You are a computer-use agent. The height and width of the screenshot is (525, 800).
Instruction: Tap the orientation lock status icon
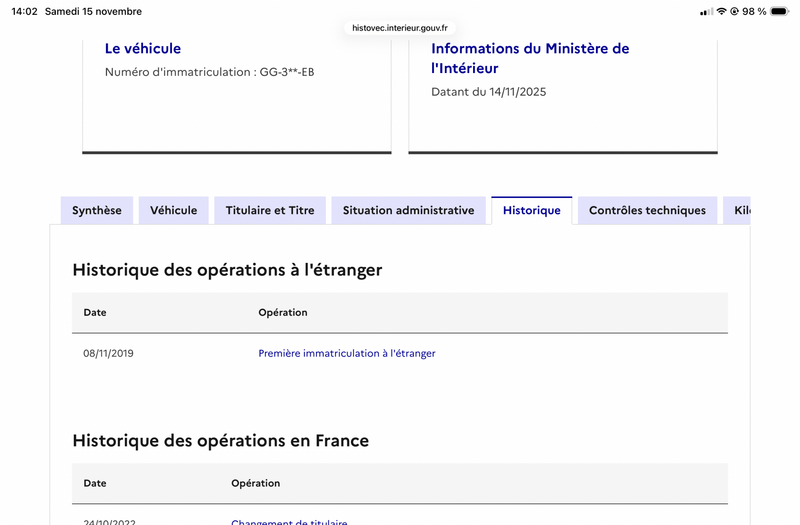[x=735, y=11]
